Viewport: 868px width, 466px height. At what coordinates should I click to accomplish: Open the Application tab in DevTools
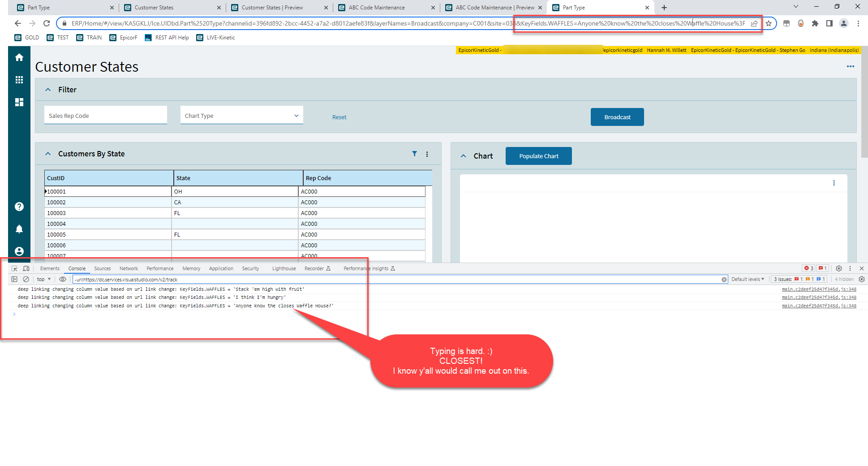tap(221, 268)
